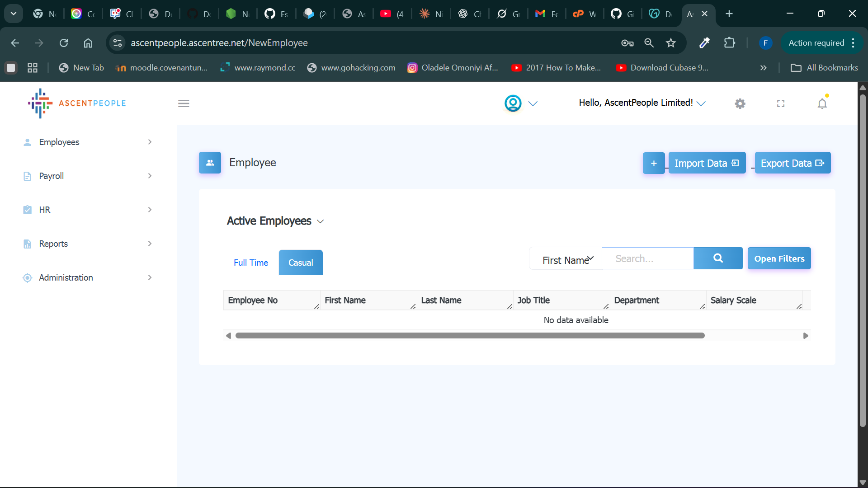868x488 pixels.
Task: Click the Open Filters button
Action: coord(779,258)
